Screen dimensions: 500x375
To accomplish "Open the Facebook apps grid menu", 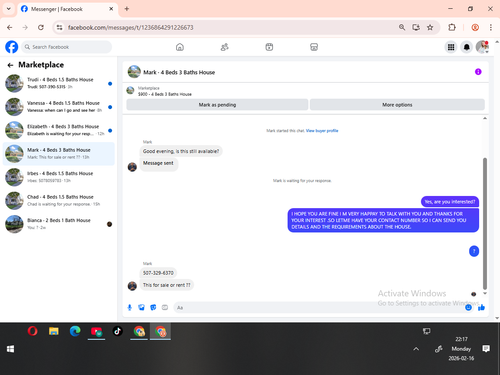I will point(451,47).
